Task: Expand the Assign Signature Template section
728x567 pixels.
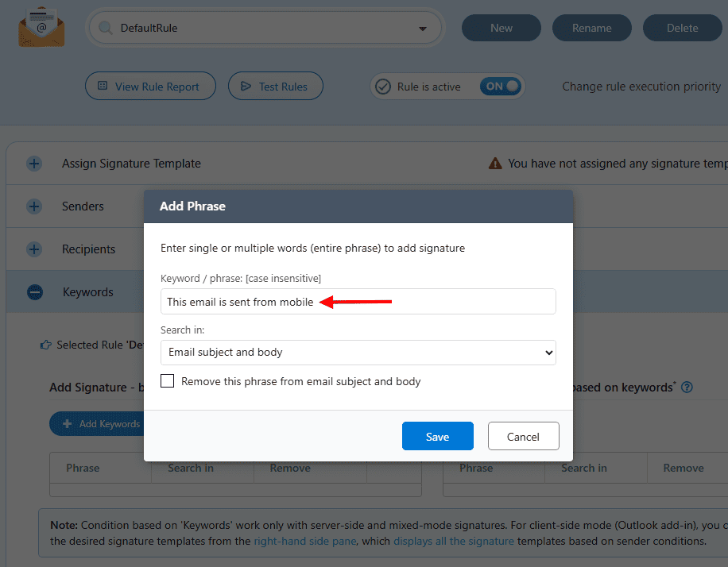Action: [x=34, y=164]
